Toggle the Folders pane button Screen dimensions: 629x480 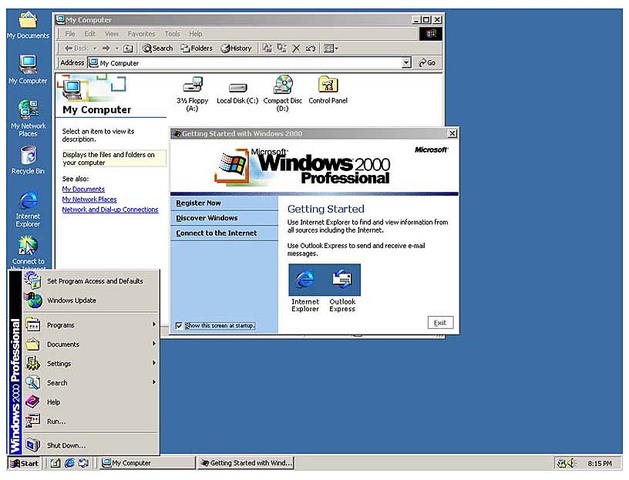[197, 49]
